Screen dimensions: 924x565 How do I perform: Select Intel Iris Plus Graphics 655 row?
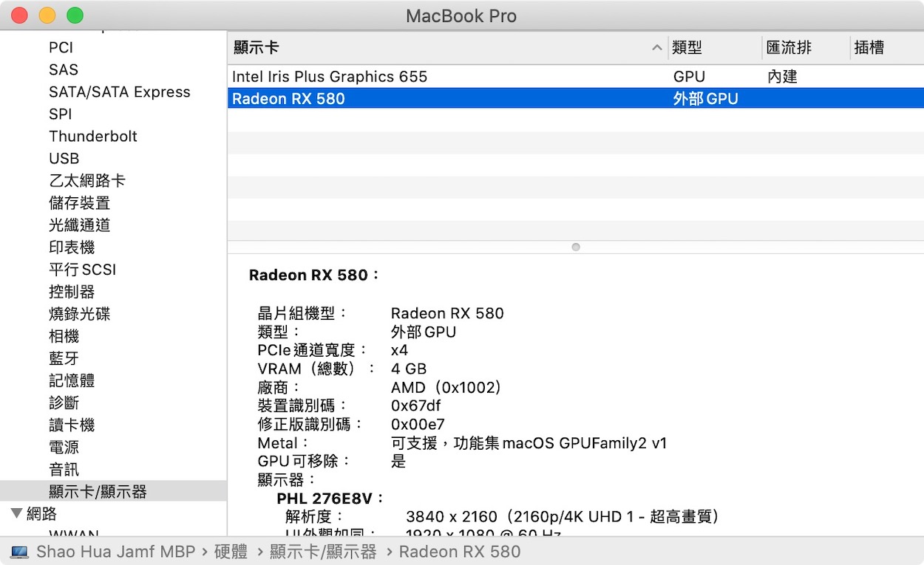point(330,77)
